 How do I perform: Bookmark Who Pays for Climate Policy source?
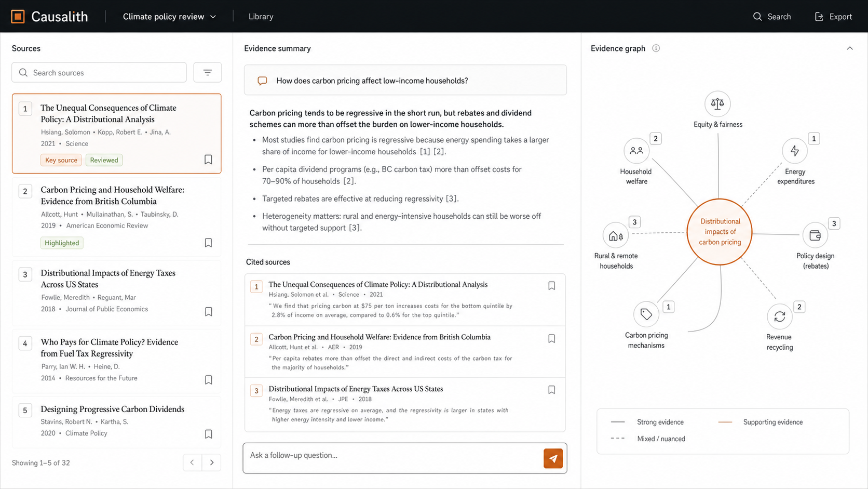208,380
